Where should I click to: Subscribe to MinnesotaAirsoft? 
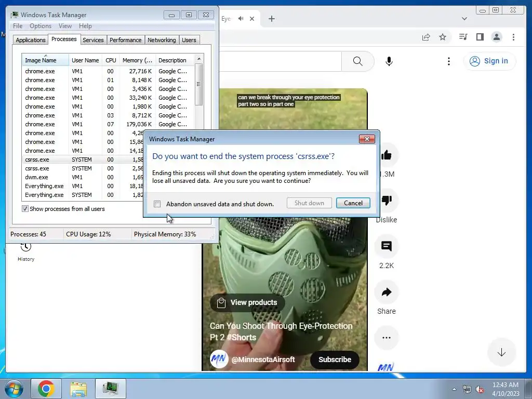335,360
